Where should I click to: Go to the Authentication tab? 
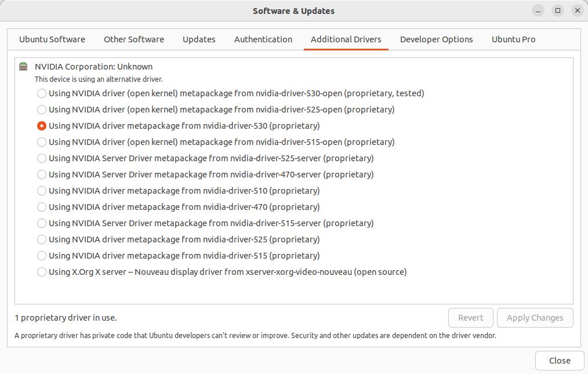(x=263, y=39)
